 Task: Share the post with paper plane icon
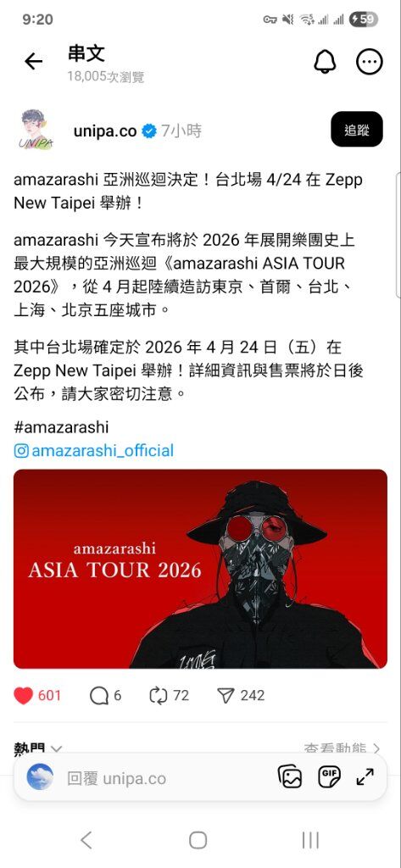click(226, 695)
